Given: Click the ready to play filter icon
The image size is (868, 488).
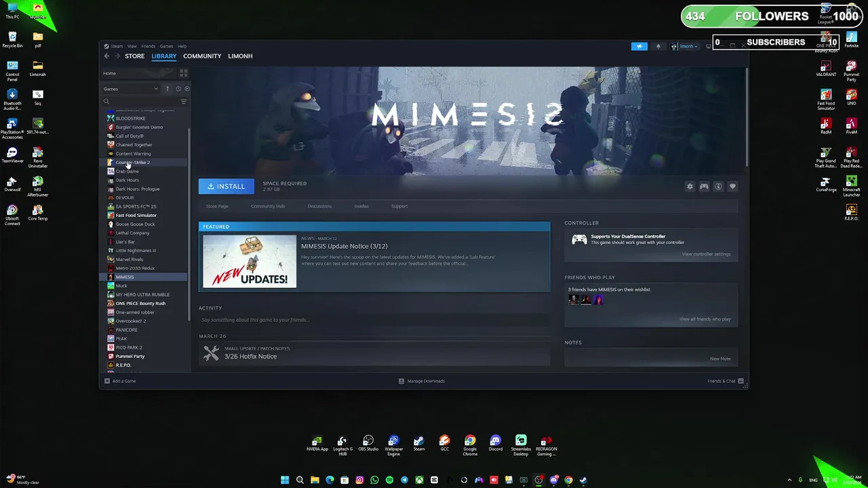Looking at the screenshot, I should tap(187, 89).
